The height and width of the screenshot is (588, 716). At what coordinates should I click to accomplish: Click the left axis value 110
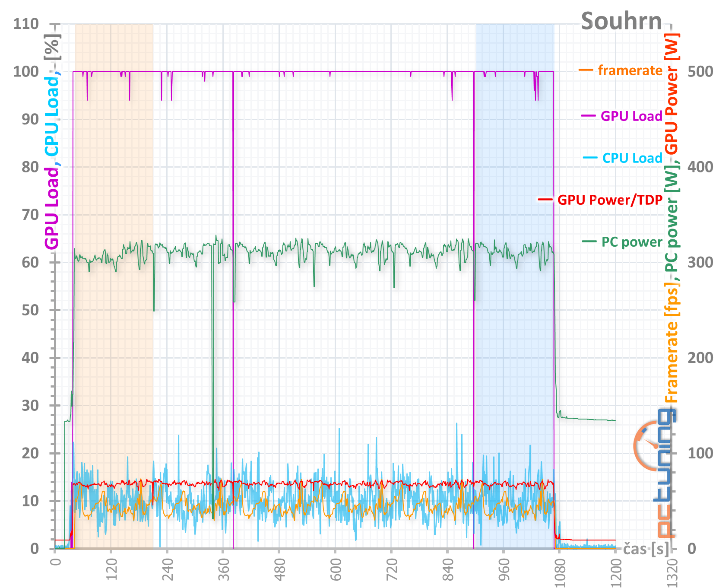pyautogui.click(x=26, y=24)
